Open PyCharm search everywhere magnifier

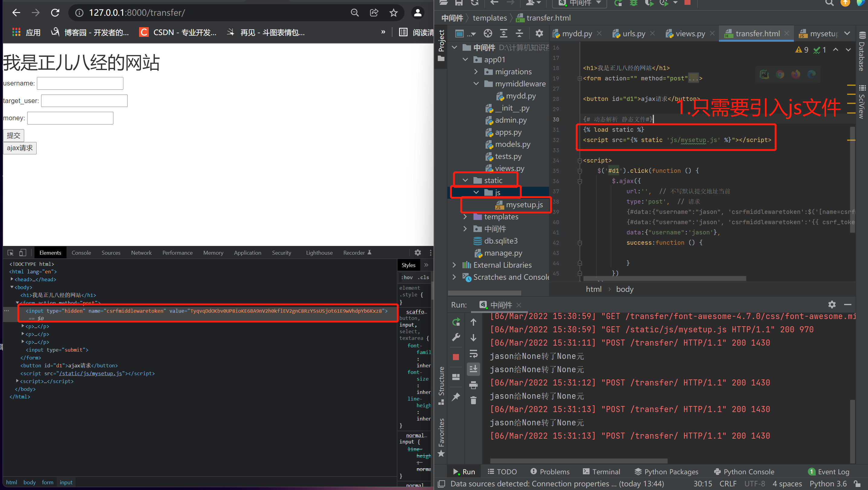coord(829,3)
